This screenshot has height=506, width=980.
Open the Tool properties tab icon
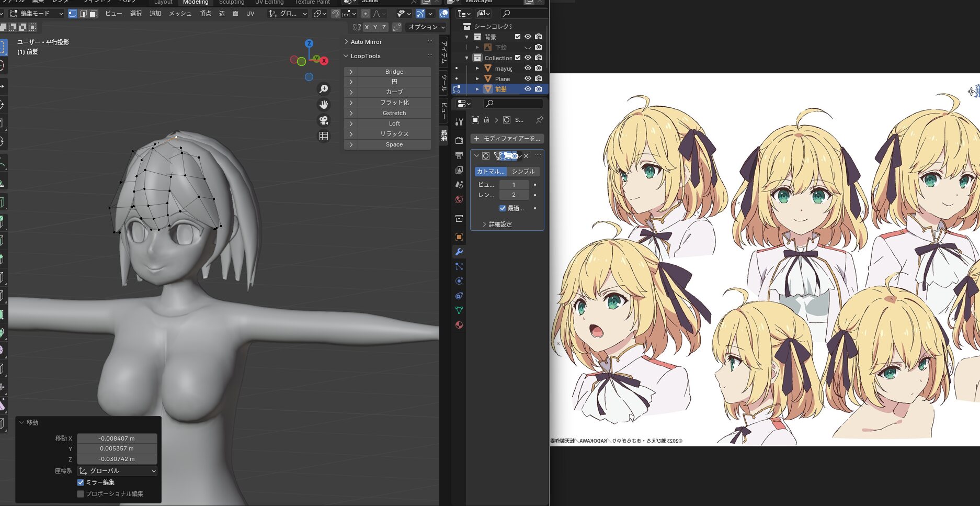pos(459,121)
